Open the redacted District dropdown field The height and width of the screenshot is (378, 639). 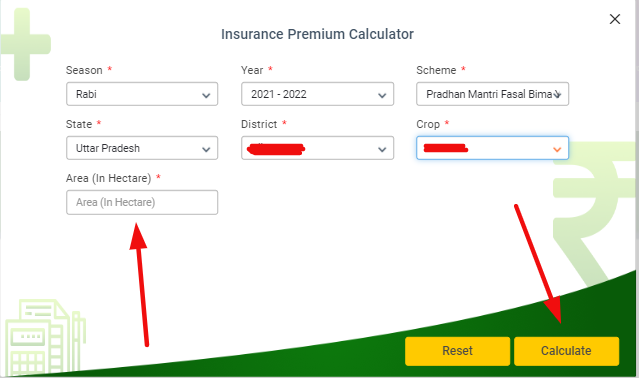tap(317, 148)
